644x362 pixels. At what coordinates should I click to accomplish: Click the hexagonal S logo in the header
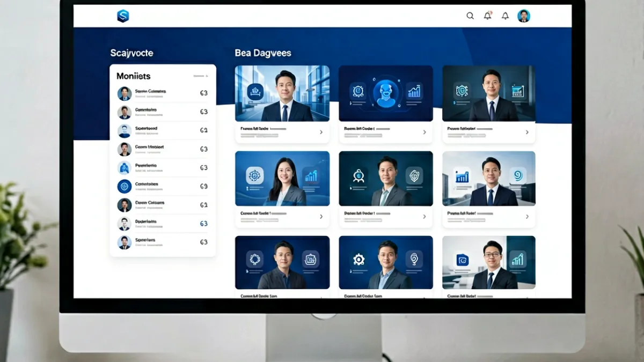pos(123,16)
